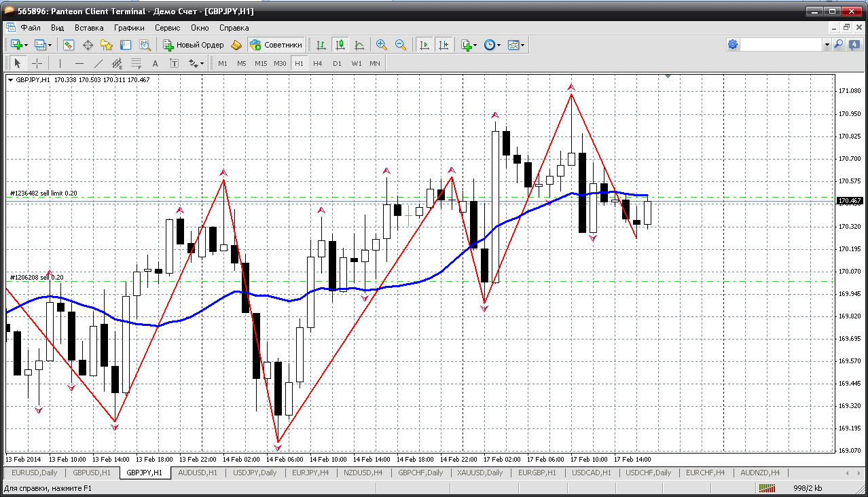Viewport: 868px width, 497px height.
Task: Switch chart to line chart style
Action: (359, 45)
